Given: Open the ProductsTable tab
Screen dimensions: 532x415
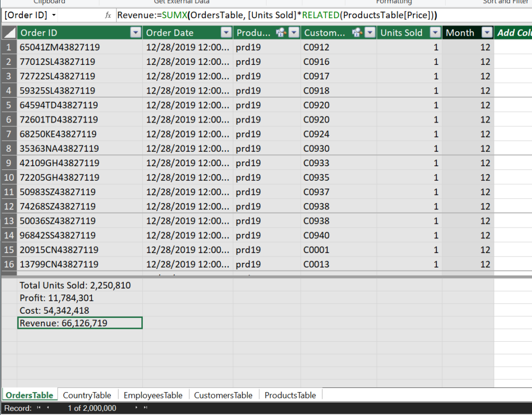Looking at the screenshot, I should tap(290, 395).
